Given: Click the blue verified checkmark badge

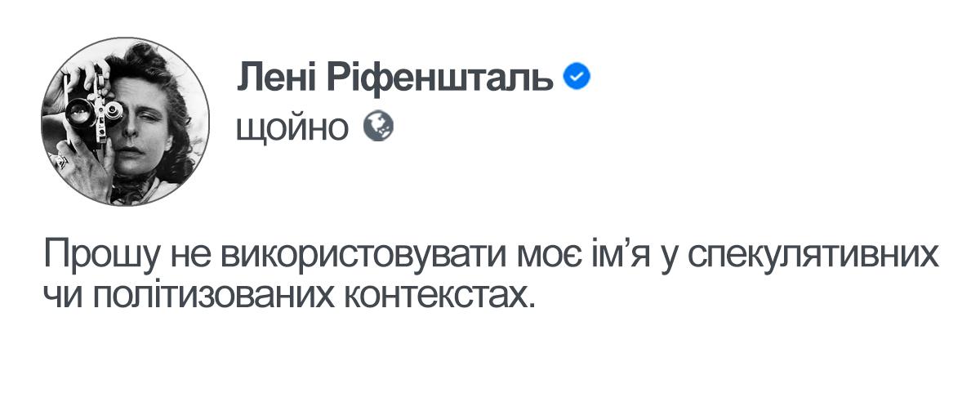Looking at the screenshot, I should [577, 78].
